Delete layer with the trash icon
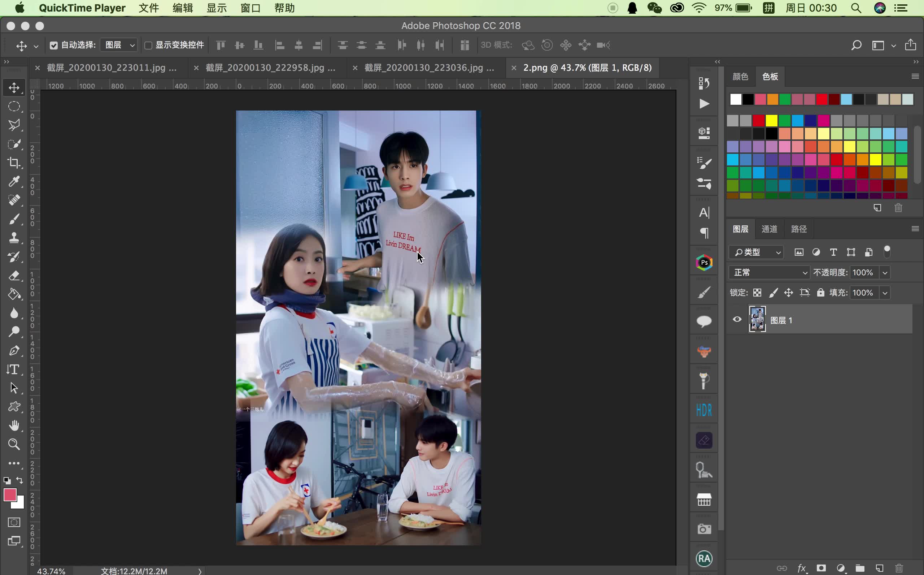Screen dimensions: 924x575 899,568
